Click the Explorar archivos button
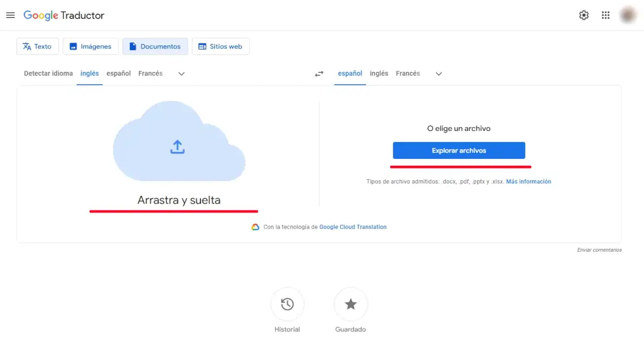Screen dimensions: 644x351 [x=459, y=150]
